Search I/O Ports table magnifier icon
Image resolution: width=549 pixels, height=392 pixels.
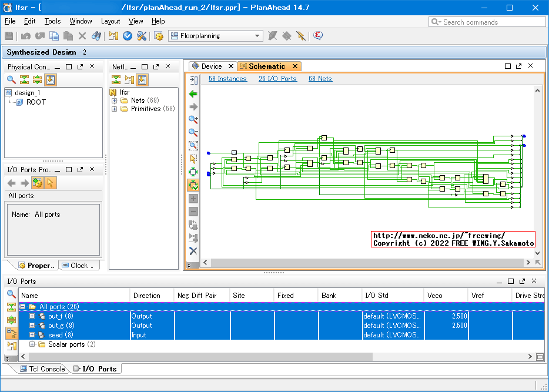pyautogui.click(x=11, y=294)
